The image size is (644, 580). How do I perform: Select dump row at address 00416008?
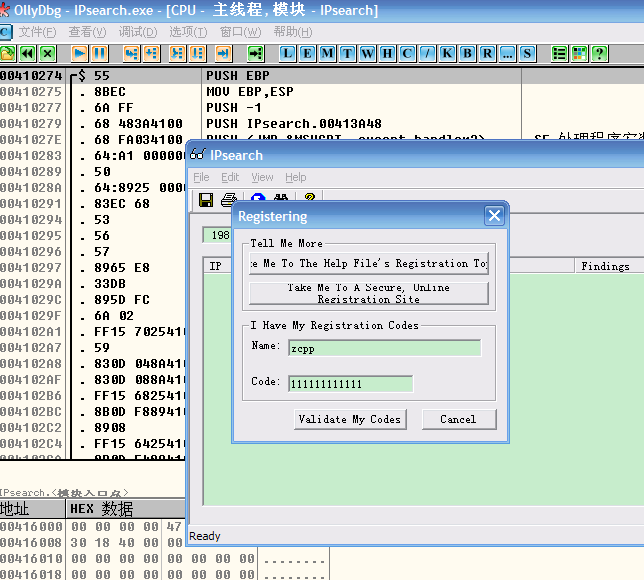pos(93,543)
